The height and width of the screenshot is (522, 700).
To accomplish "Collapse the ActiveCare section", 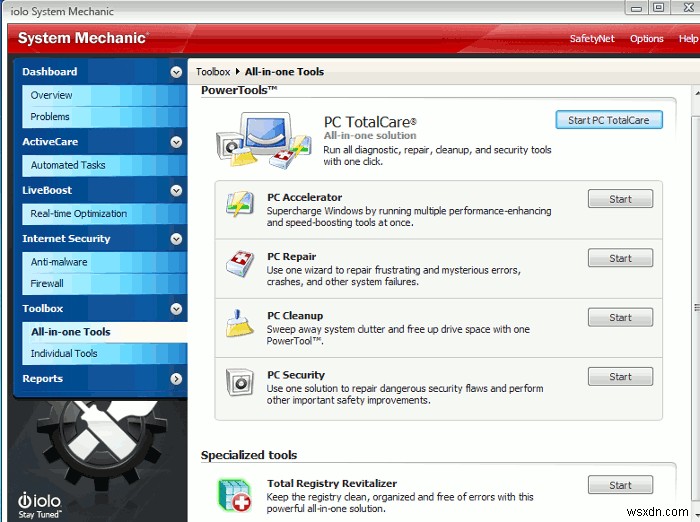I will 176,142.
